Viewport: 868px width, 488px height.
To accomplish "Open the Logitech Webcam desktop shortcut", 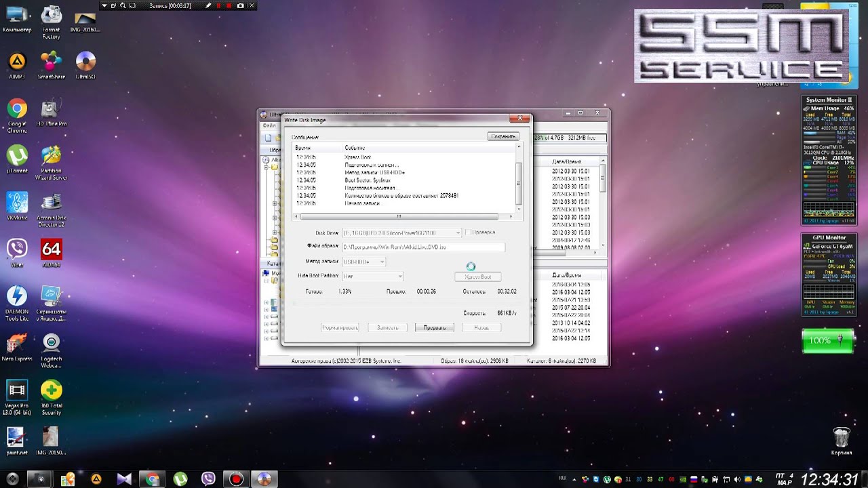I will [x=51, y=350].
